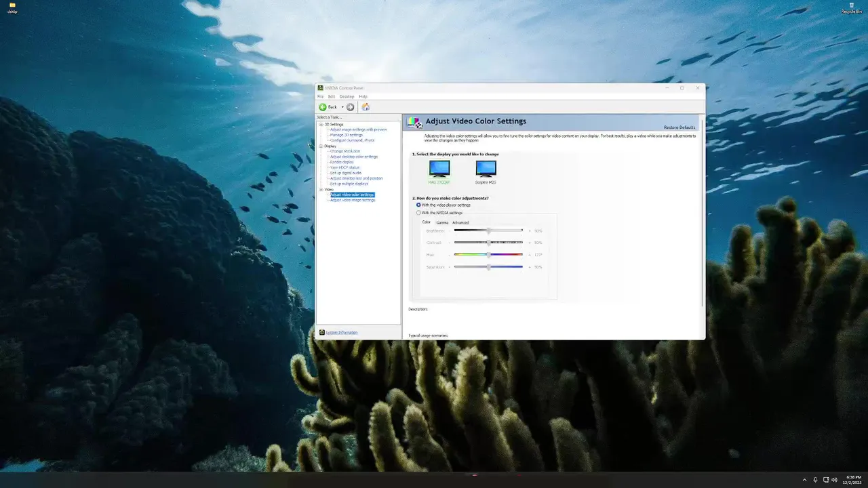Open 'Configure Surround, PhysX' task
The width and height of the screenshot is (868, 488).
(x=352, y=140)
